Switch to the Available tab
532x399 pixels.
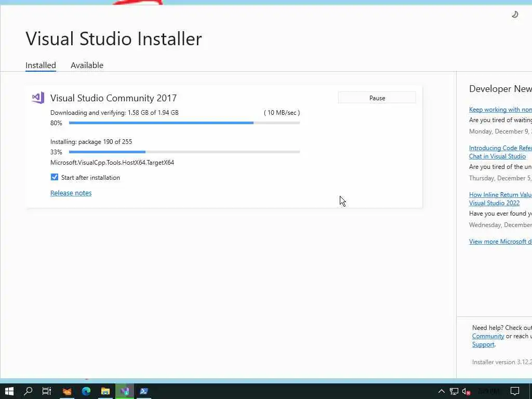(87, 65)
